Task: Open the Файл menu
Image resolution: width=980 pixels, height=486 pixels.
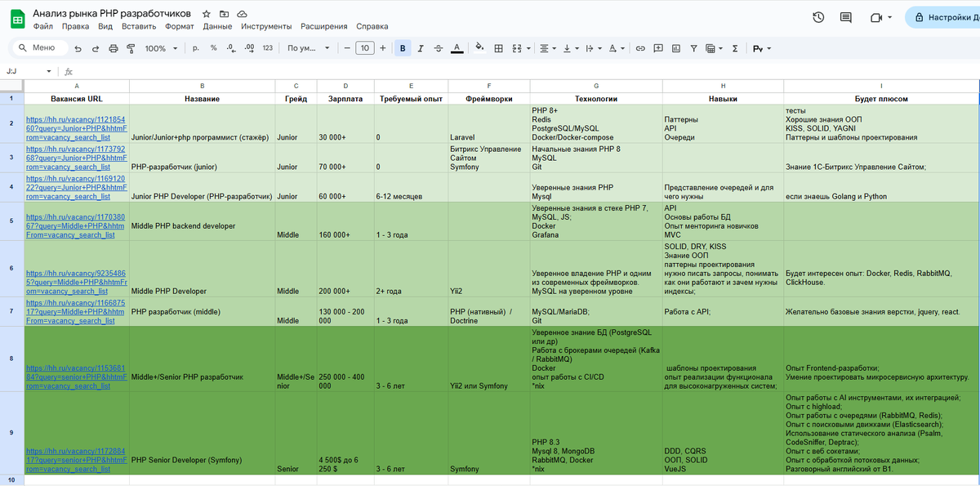Action: 42,26
